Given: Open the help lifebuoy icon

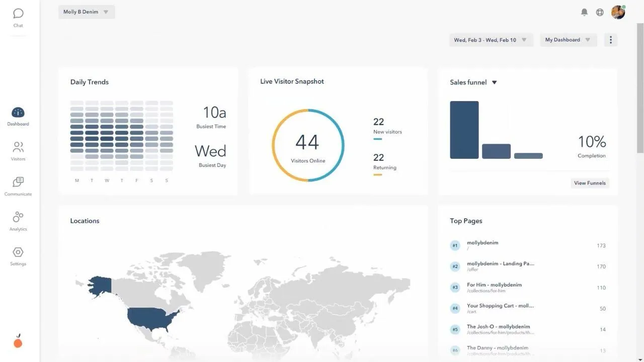Looking at the screenshot, I should (600, 12).
